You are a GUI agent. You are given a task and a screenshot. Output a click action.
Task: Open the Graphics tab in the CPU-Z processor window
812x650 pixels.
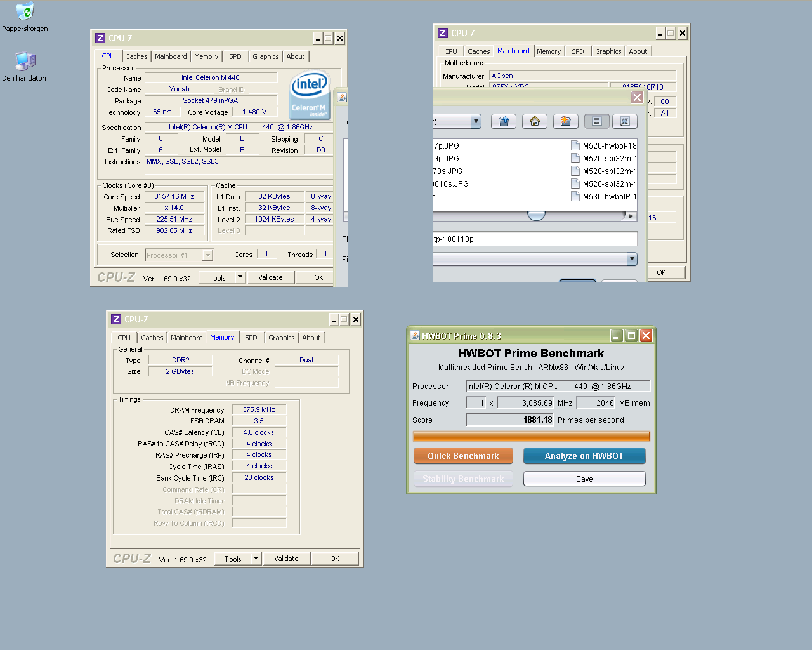pyautogui.click(x=266, y=56)
